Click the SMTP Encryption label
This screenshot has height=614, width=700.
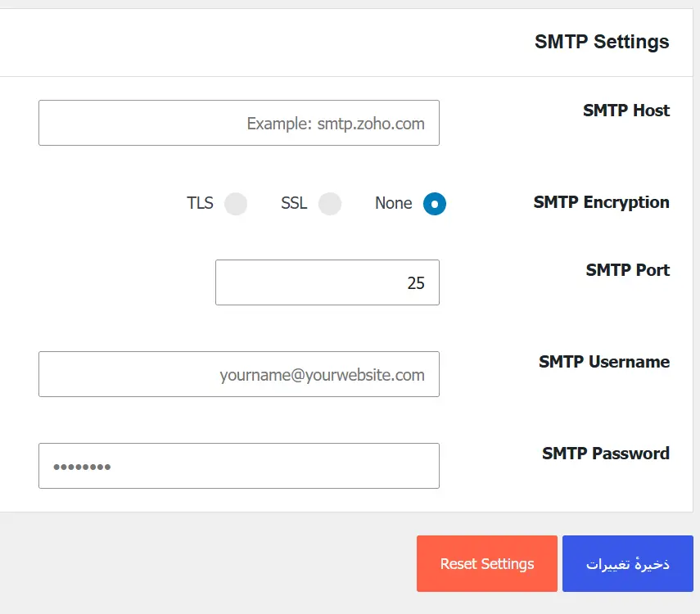coord(601,203)
